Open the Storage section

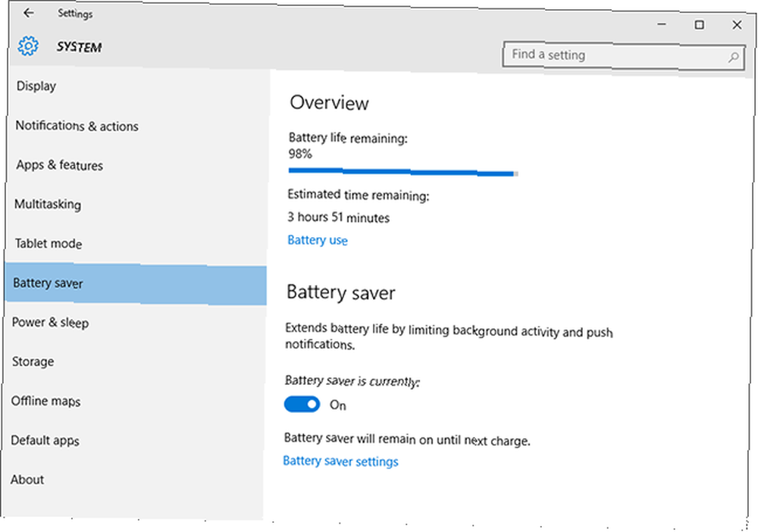tap(33, 361)
